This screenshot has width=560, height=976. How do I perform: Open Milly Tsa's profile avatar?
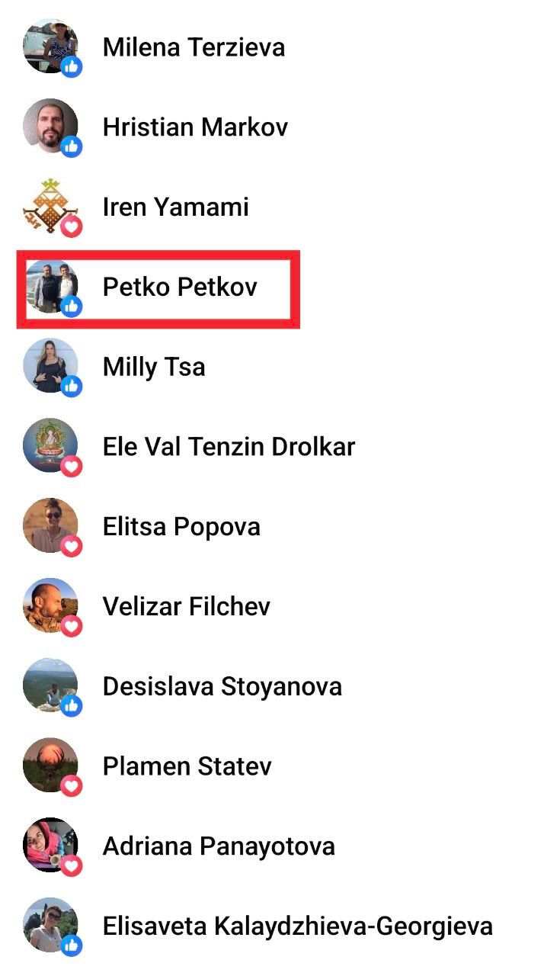(x=50, y=366)
